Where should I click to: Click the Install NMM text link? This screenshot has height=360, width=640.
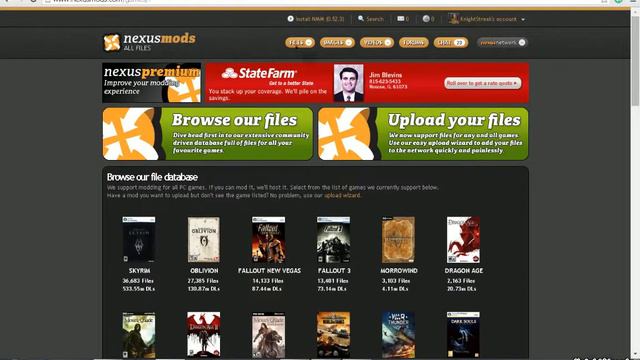click(x=320, y=19)
